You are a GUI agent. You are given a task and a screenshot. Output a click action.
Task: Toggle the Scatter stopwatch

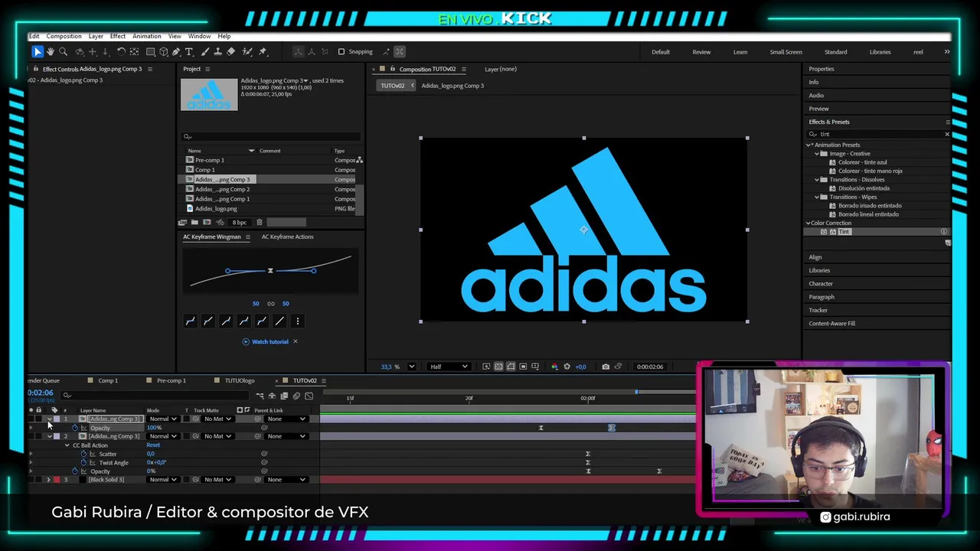click(83, 454)
